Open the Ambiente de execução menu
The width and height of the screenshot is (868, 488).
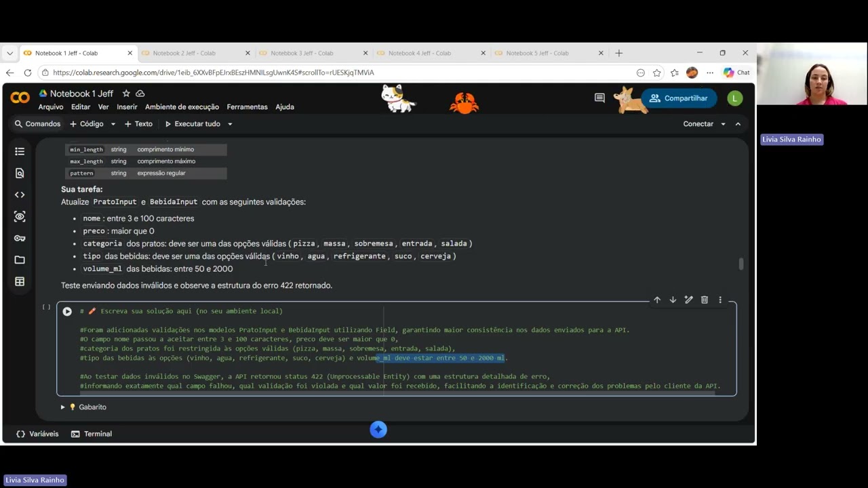tap(182, 107)
